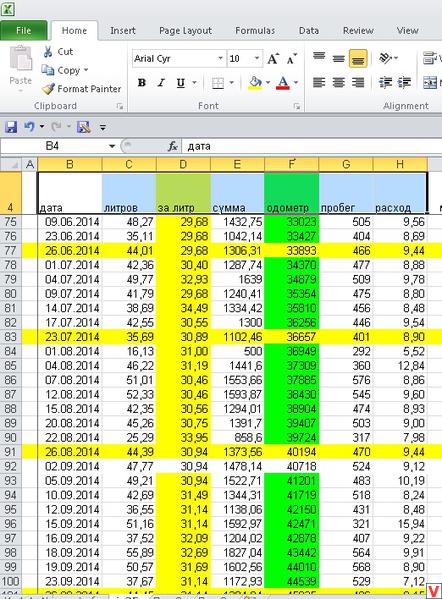The image size is (442, 599).
Task: Click the Fill Color bucket icon
Action: [255, 83]
